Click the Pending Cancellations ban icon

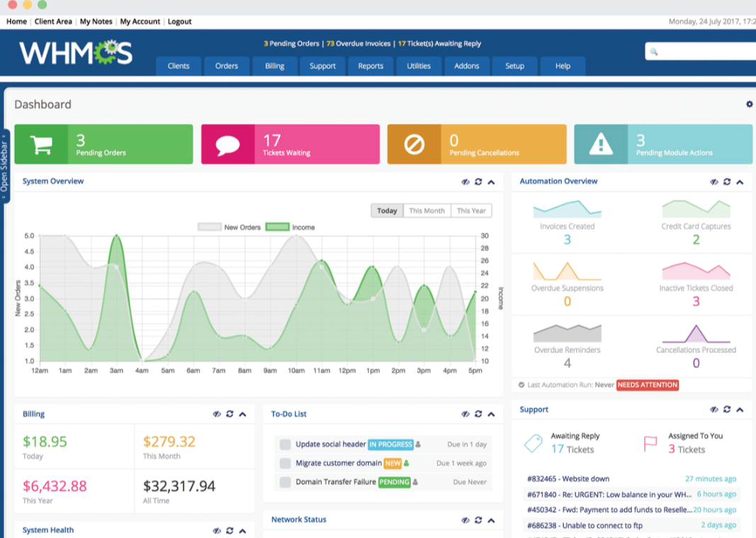[414, 144]
